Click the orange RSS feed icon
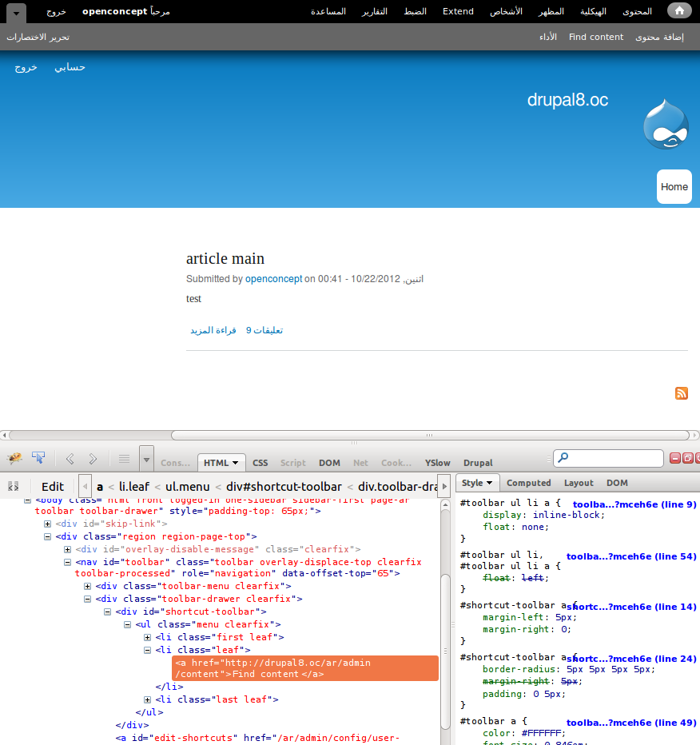 tap(681, 393)
